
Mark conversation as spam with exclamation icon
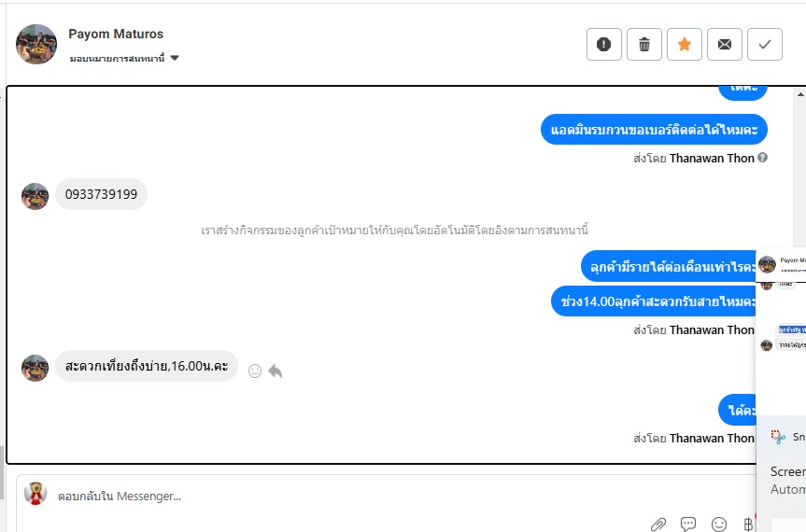pos(604,45)
